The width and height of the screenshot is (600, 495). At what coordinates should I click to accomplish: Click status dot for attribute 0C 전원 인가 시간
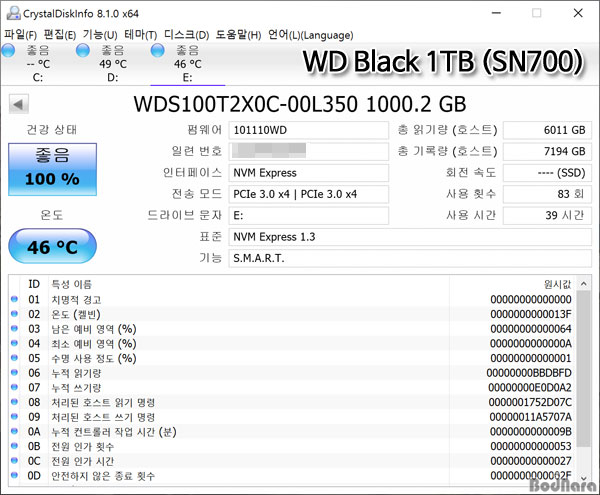pyautogui.click(x=15, y=461)
